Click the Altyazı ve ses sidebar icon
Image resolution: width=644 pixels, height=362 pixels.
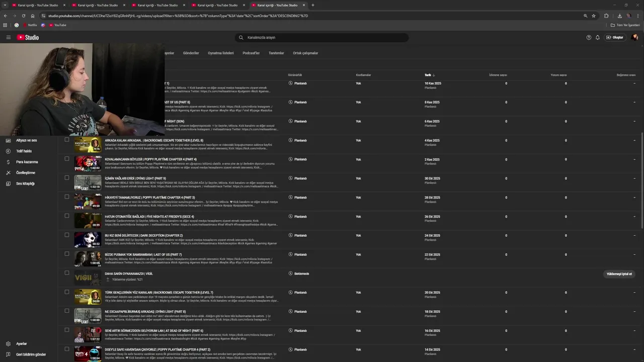(x=8, y=140)
